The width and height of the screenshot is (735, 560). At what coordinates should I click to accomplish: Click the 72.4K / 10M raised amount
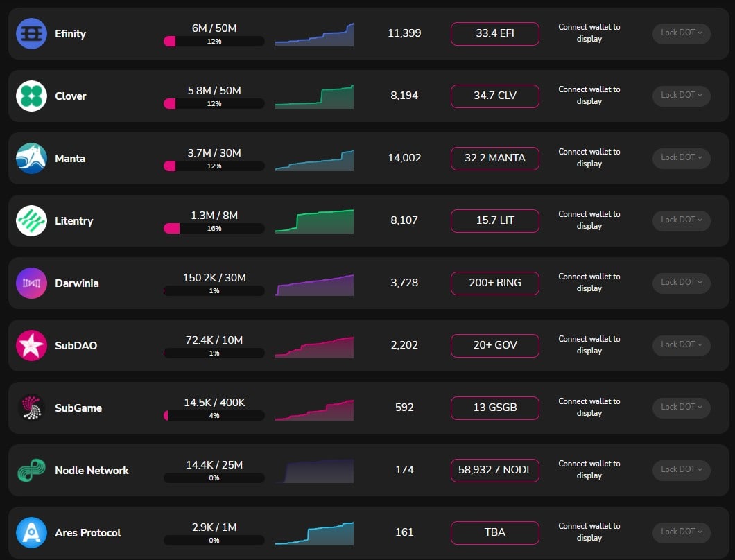(x=214, y=340)
